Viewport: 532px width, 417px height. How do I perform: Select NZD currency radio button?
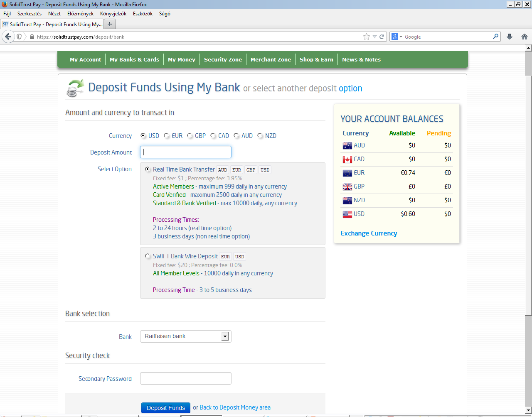click(x=260, y=135)
